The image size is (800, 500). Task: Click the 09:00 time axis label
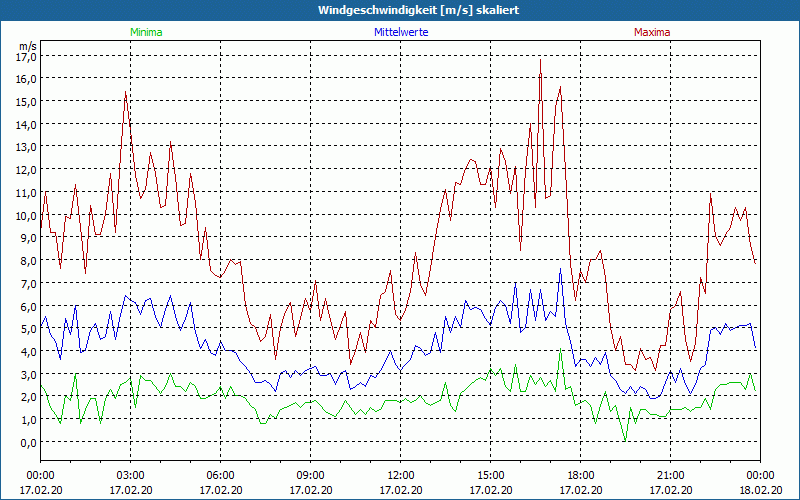click(310, 475)
